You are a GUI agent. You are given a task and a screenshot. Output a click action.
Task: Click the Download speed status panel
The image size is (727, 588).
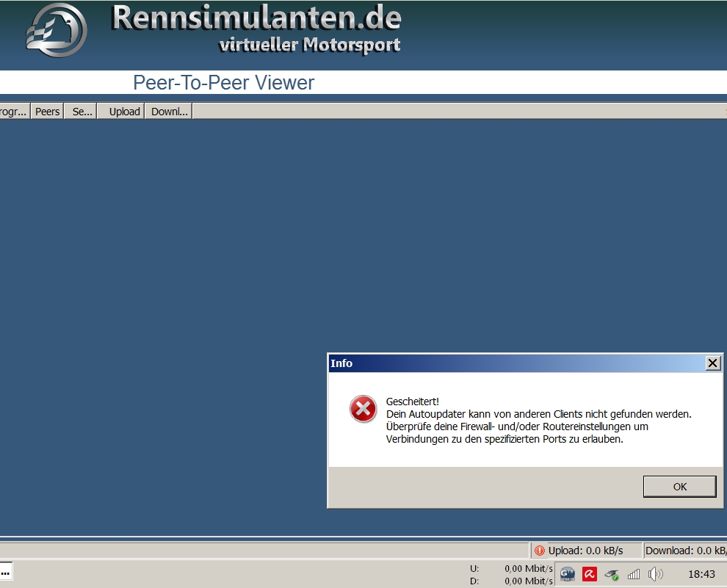tap(684, 551)
